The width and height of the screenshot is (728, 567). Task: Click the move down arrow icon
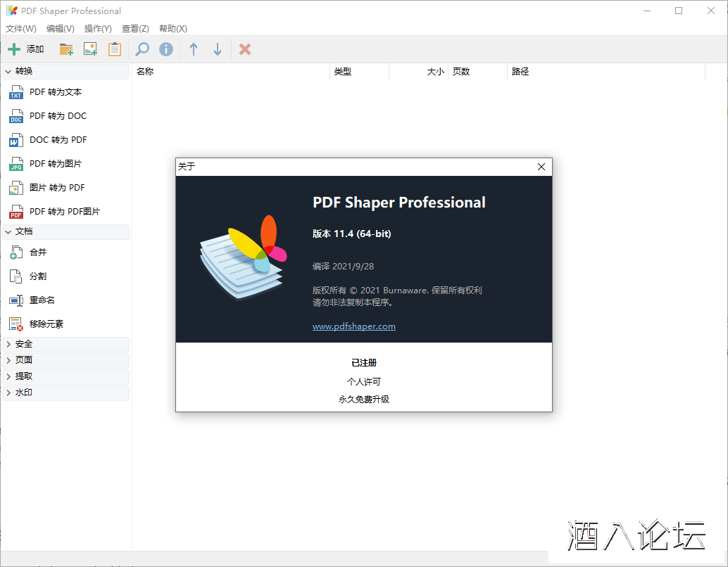click(x=218, y=49)
